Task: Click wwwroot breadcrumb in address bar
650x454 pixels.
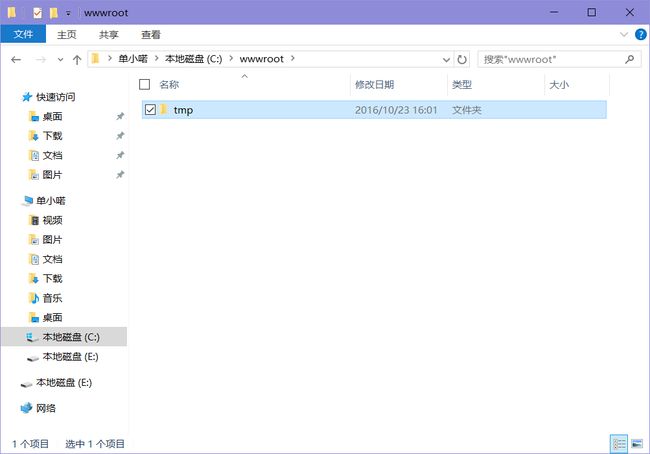Action: (262, 59)
